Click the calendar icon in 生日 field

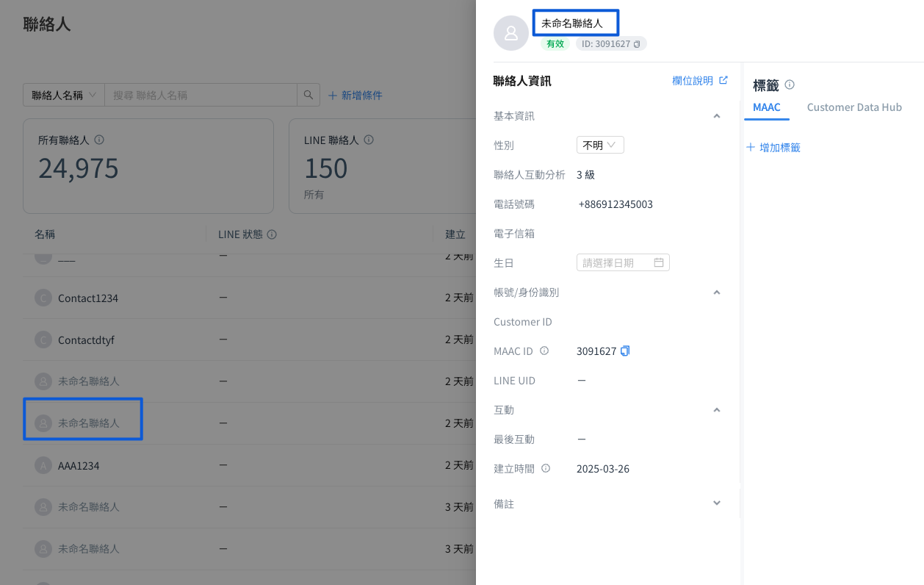pyautogui.click(x=659, y=262)
